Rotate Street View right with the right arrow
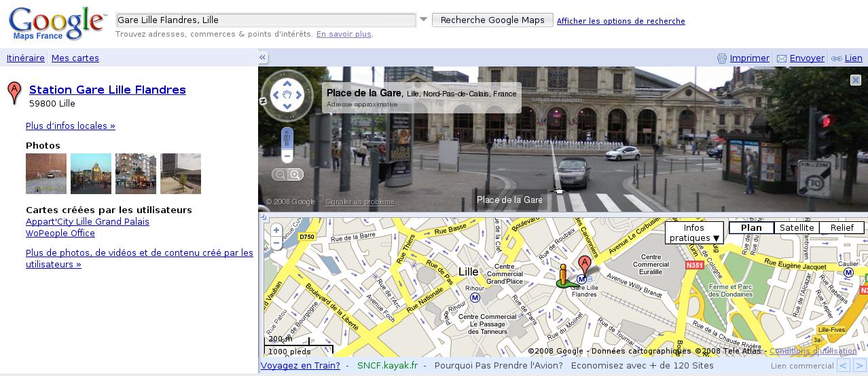 coord(299,95)
